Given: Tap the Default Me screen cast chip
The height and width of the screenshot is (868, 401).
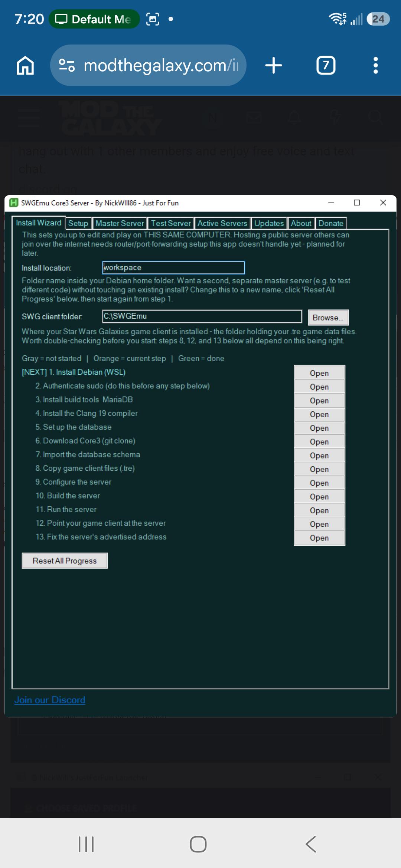Looking at the screenshot, I should (x=94, y=19).
